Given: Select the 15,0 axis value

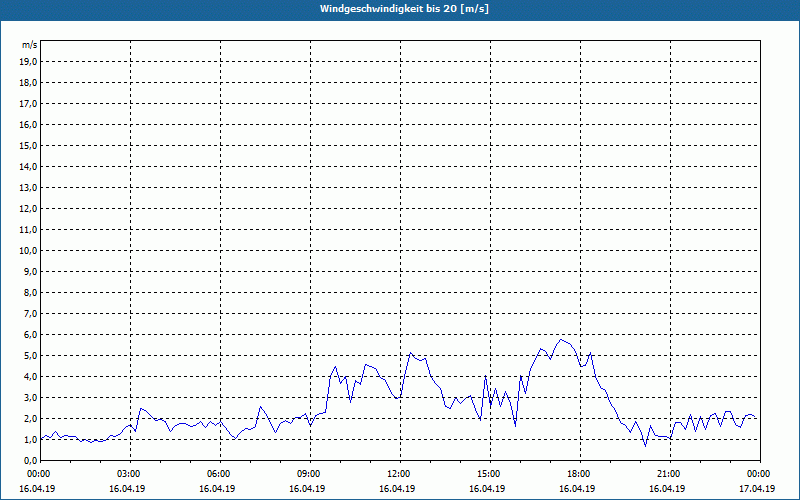Looking at the screenshot, I should click(x=29, y=145).
